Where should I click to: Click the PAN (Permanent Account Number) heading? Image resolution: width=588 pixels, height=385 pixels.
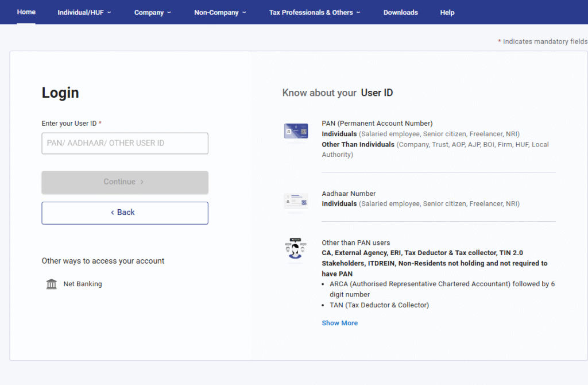[x=377, y=124]
